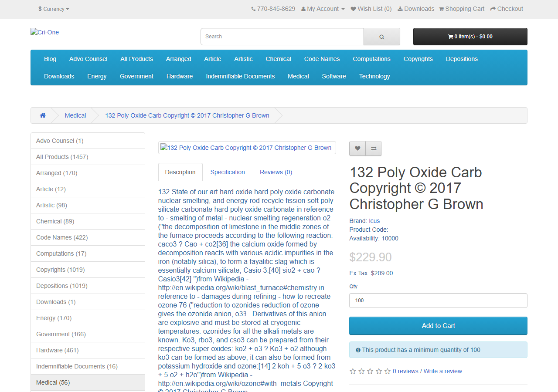Open Artistic in the navbar
The image size is (558, 392).
tap(243, 59)
